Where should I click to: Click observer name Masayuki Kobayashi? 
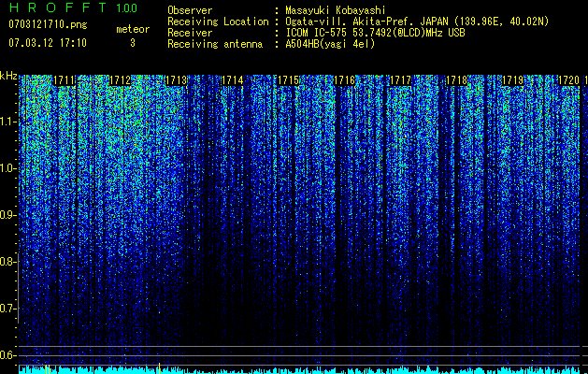pos(336,10)
